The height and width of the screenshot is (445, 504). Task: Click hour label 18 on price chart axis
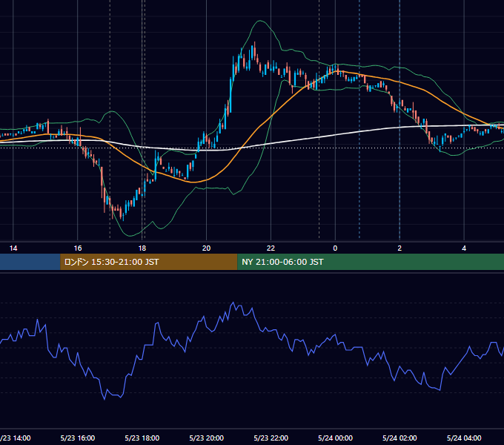click(142, 248)
